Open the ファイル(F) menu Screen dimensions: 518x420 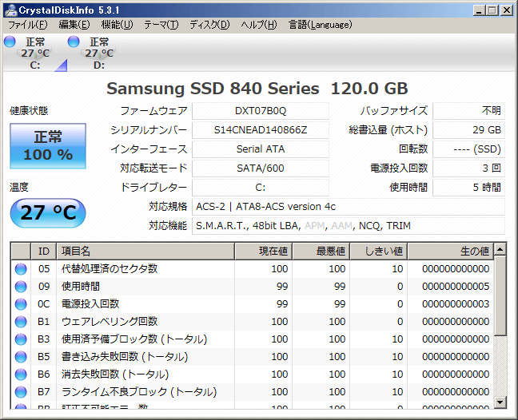[28, 25]
